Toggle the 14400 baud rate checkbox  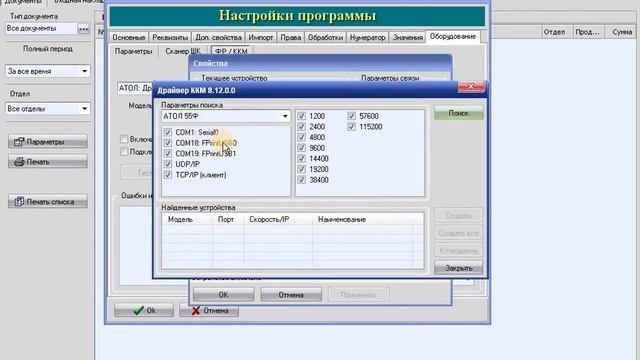(302, 158)
